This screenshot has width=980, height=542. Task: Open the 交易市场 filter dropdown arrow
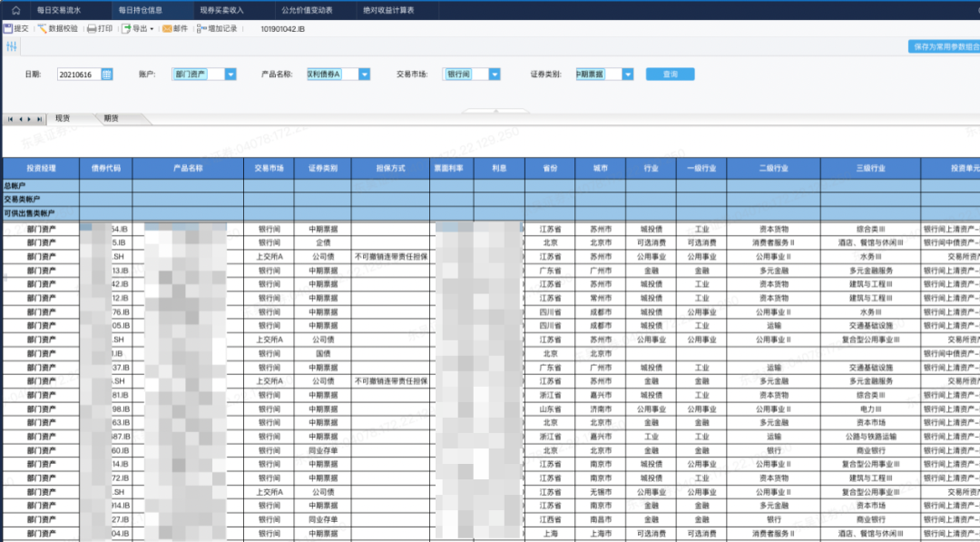(x=495, y=74)
